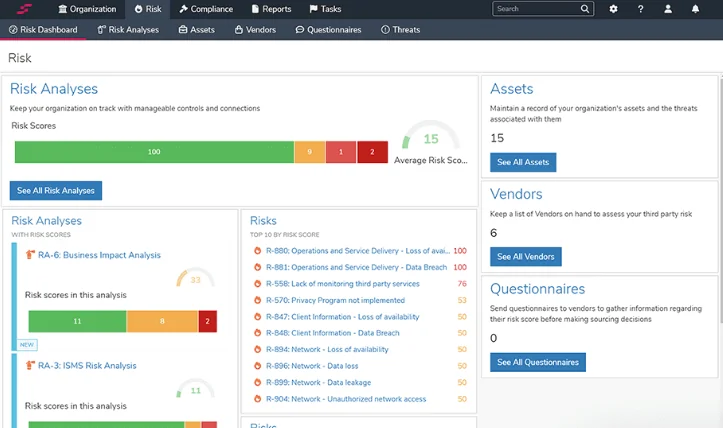Switch to the Questionnaires tab
This screenshot has height=428, width=723.
[x=328, y=30]
